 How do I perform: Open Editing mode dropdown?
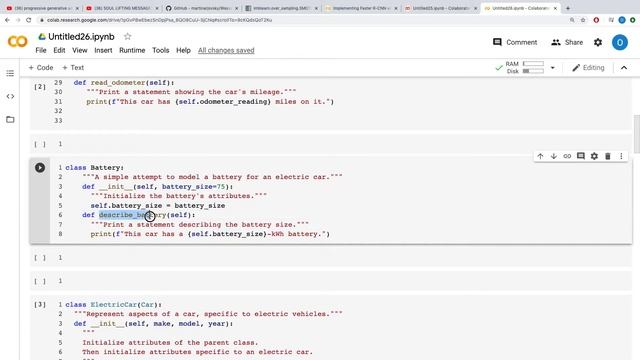588,68
